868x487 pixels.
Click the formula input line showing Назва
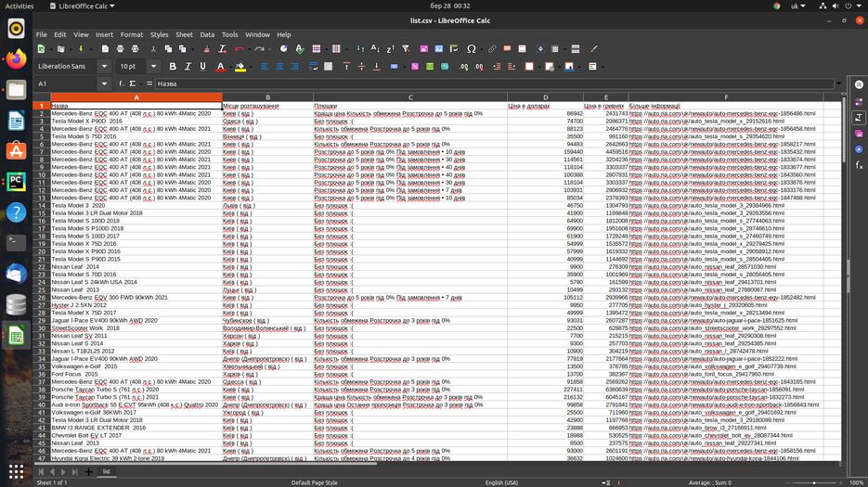(x=494, y=83)
